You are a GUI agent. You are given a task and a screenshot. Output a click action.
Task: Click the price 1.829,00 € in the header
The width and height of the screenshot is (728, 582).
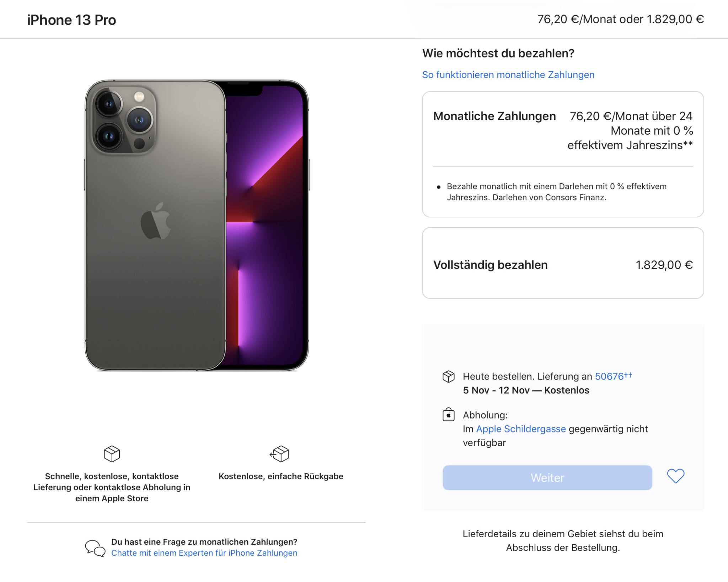tap(675, 19)
